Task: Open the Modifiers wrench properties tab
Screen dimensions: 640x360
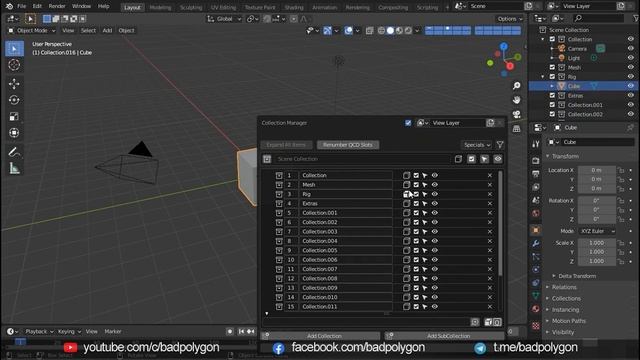Action: point(536,244)
